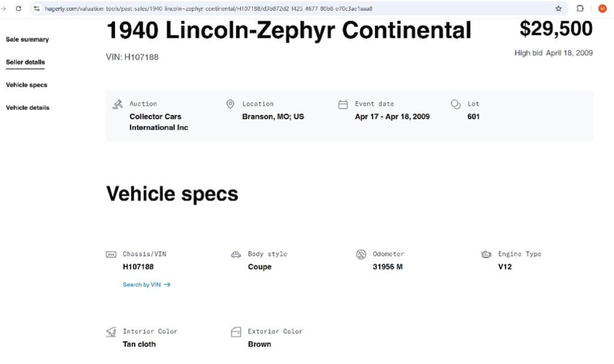Click the Chassis/VIN plate icon

click(x=111, y=254)
